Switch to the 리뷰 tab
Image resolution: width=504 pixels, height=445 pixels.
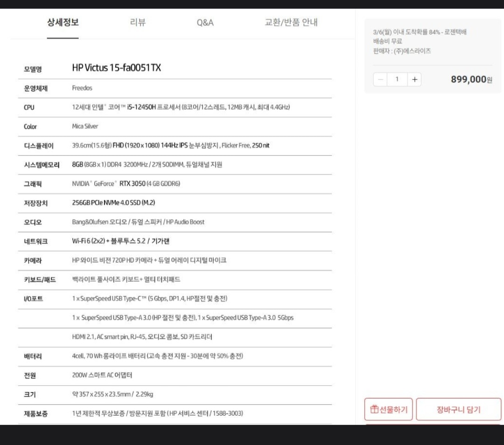tap(138, 22)
